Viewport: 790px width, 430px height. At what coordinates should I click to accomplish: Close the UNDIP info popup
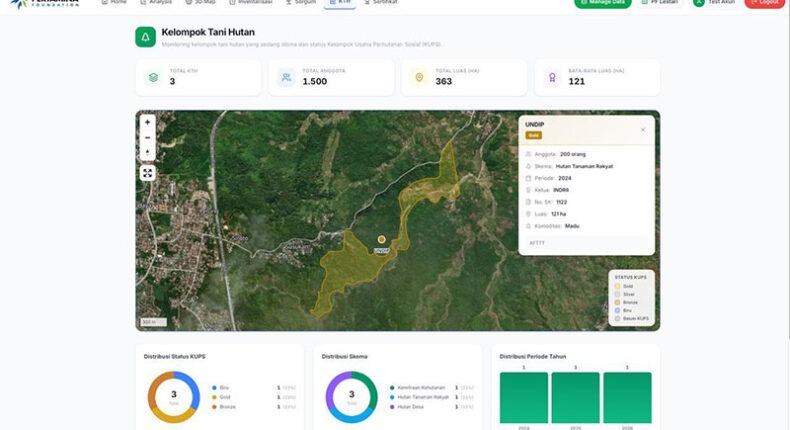click(643, 130)
